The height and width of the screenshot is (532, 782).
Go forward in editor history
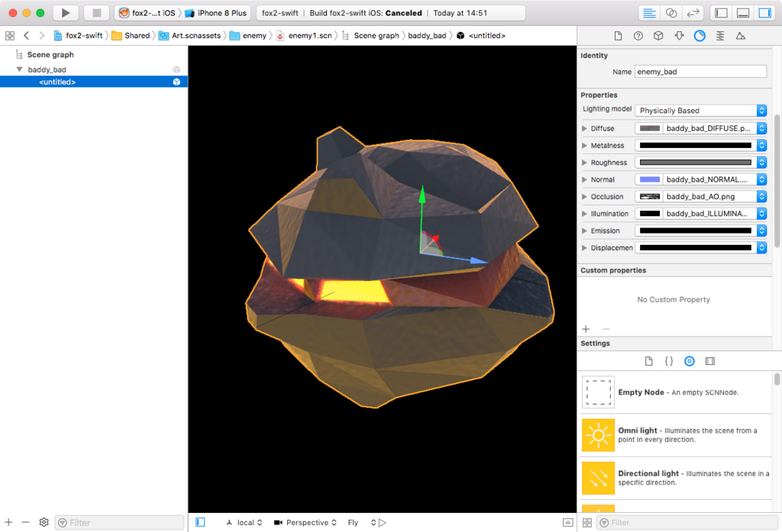42,35
